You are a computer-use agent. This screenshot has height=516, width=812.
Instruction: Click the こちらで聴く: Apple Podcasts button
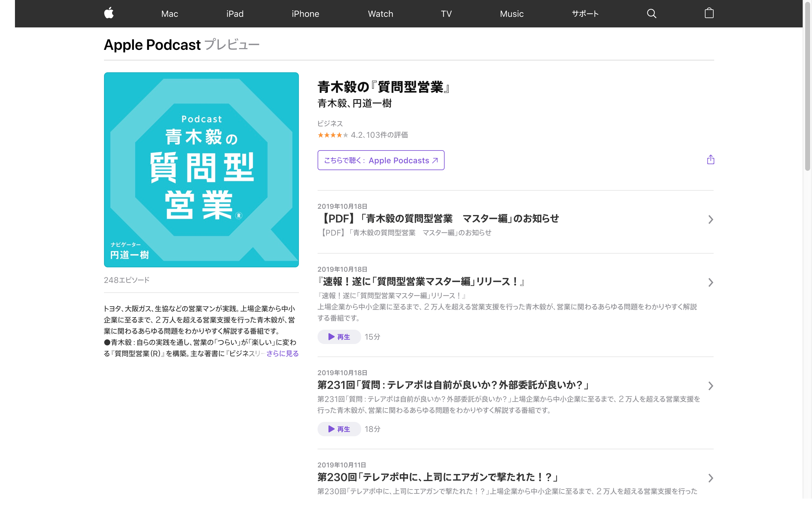click(x=381, y=160)
